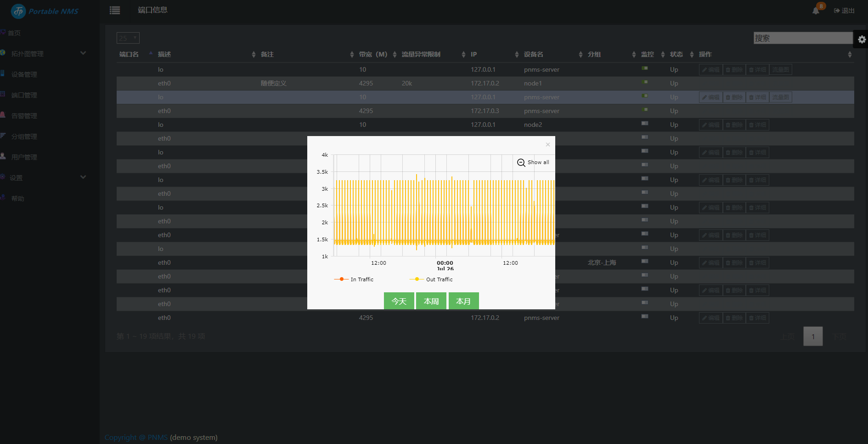Sort by 流量异常限制 column arrow
The image size is (868, 444).
pyautogui.click(x=463, y=55)
